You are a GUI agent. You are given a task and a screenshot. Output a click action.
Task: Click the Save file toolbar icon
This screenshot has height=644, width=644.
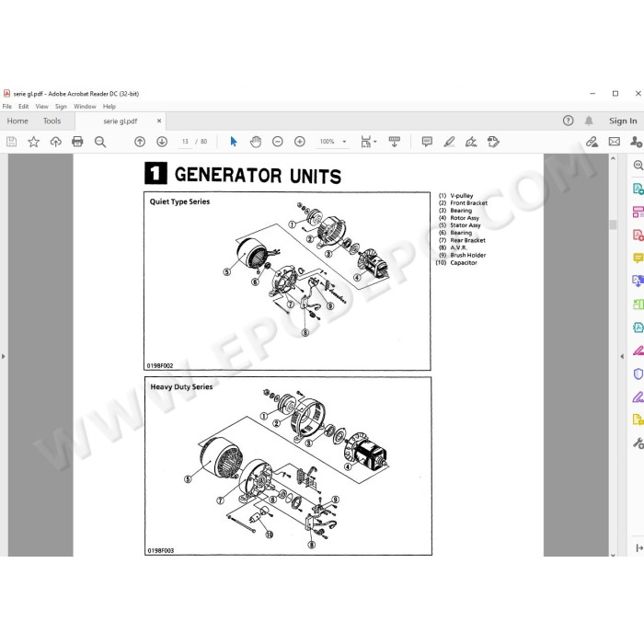coord(11,142)
